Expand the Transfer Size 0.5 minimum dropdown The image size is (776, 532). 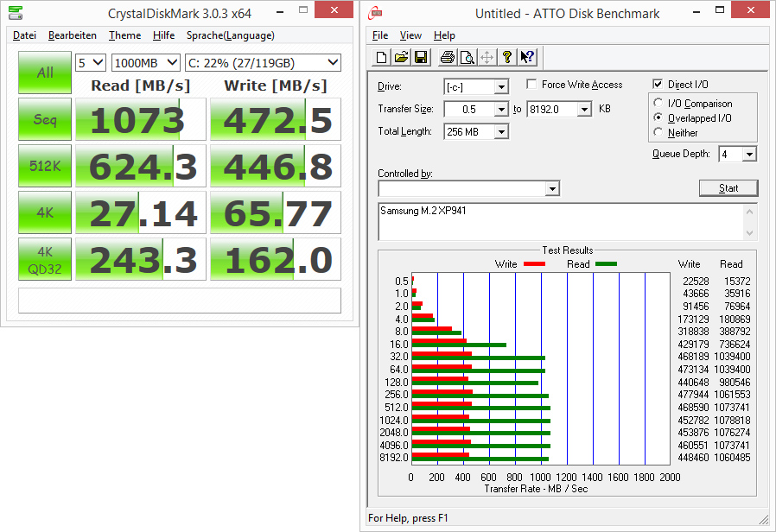click(501, 110)
